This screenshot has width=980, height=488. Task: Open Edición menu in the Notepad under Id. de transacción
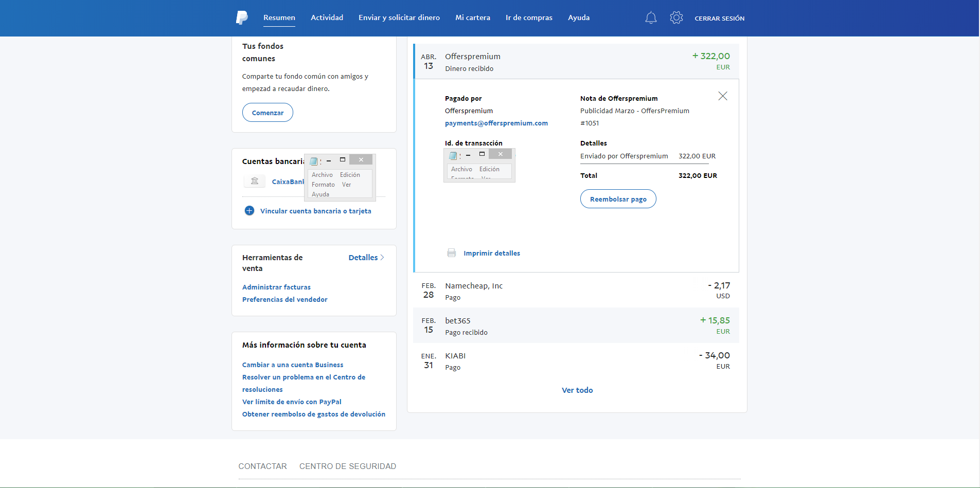[x=489, y=169]
